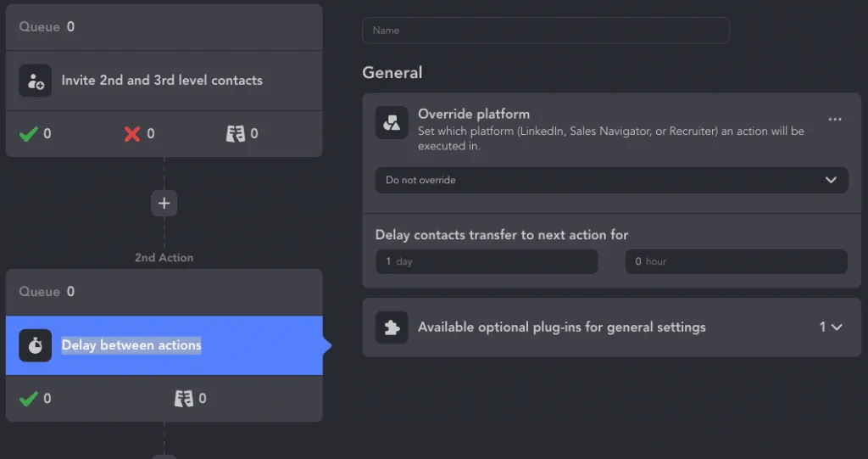Viewport: 868px width, 459px height.
Task: Select Invite 2nd and 3rd level contacts
Action: tap(164, 81)
